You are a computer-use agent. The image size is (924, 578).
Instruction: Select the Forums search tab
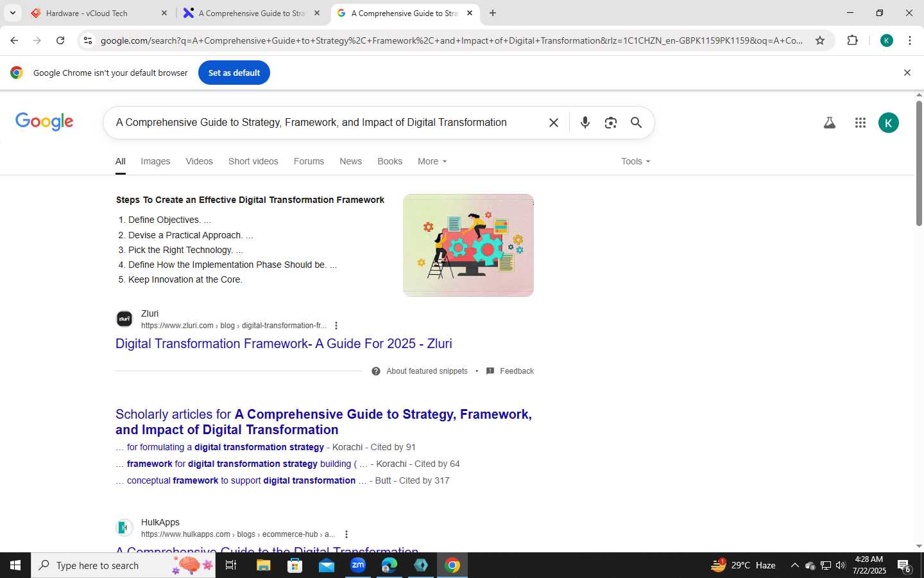click(309, 161)
